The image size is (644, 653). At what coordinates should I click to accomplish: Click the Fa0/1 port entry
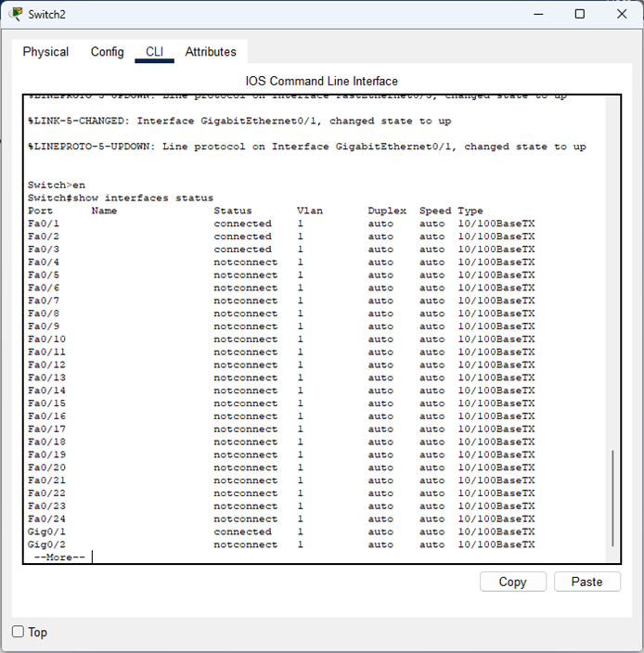coord(44,224)
